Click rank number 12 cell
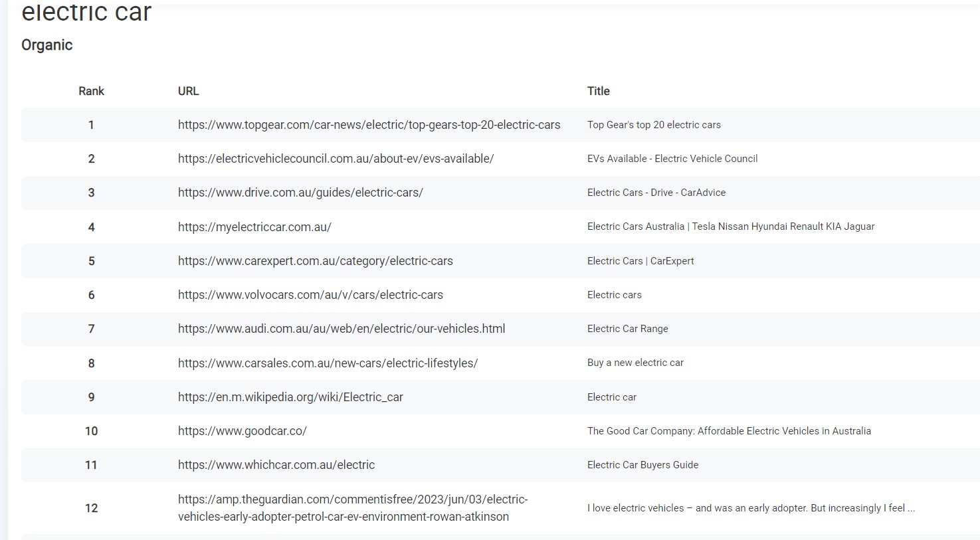The width and height of the screenshot is (980, 540). point(91,508)
